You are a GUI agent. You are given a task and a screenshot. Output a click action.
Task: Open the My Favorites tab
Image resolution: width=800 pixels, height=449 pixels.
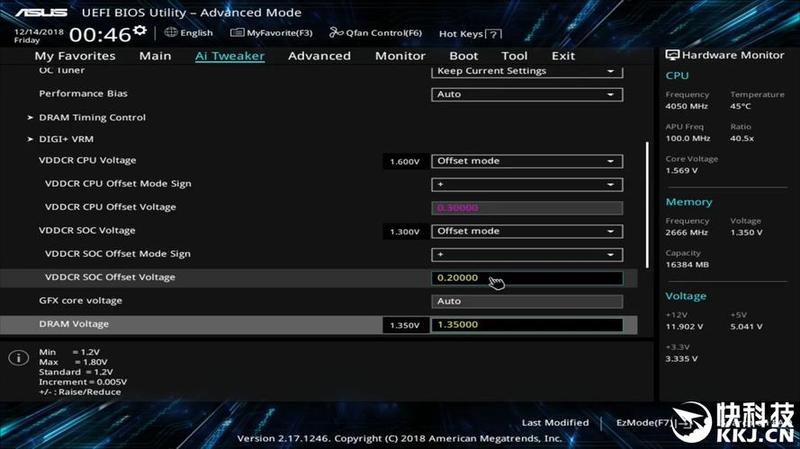(75, 56)
